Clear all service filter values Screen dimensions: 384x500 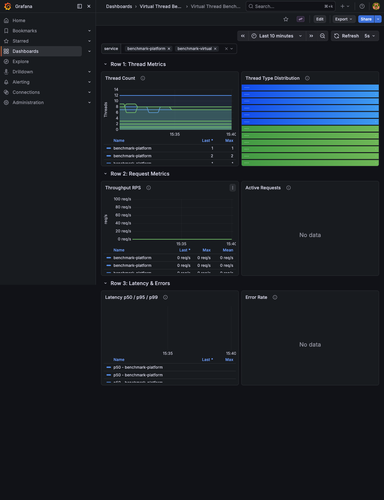point(226,49)
